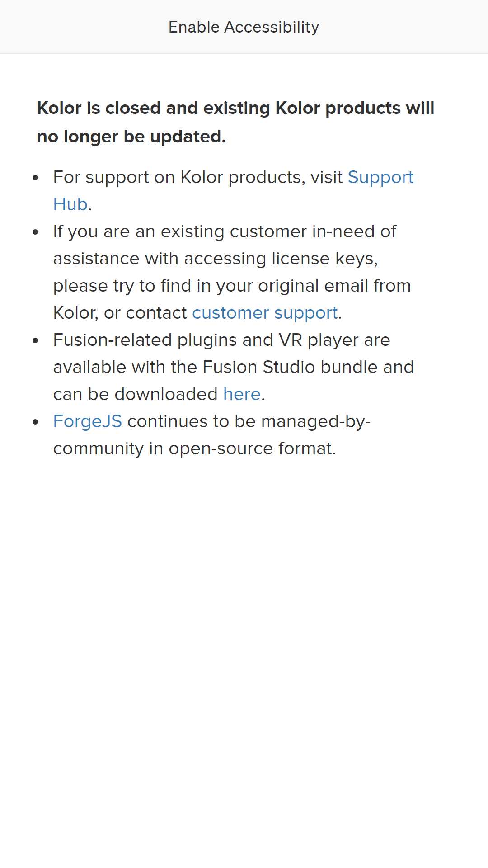This screenshot has height=868, width=488.
Task: Click the text 'continues to be managed-by-'
Action: pos(249,421)
